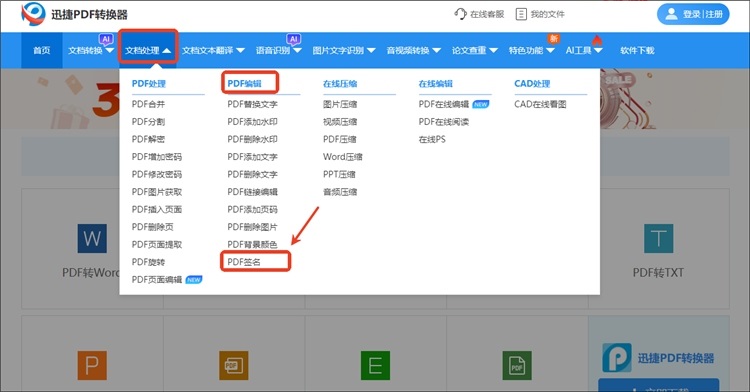The width and height of the screenshot is (750, 392).
Task: Click the 新 badge above 特色功能
Action: click(x=553, y=39)
